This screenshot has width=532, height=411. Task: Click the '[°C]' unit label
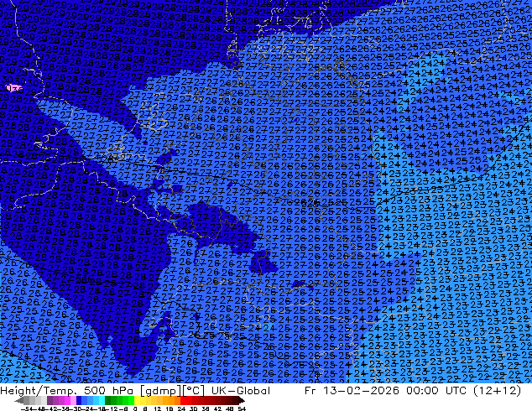click(194, 390)
